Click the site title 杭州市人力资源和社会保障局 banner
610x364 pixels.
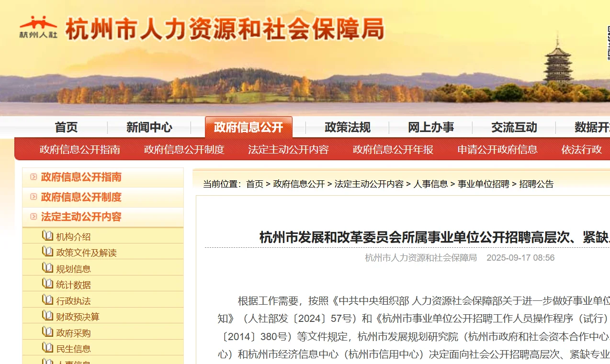[225, 29]
